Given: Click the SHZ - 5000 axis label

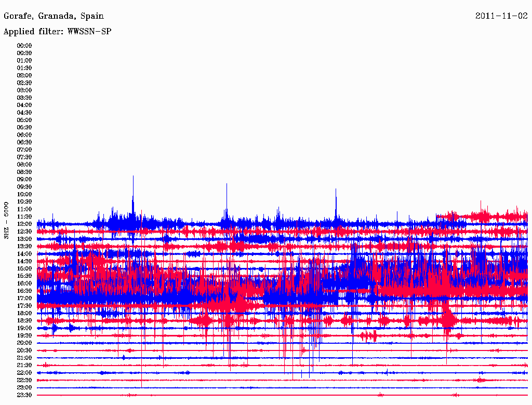Looking at the screenshot, I should point(6,221).
